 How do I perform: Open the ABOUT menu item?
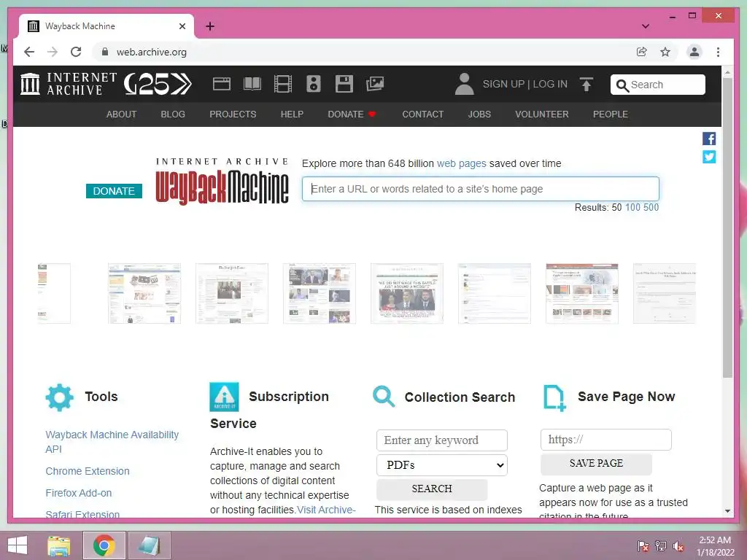122,114
